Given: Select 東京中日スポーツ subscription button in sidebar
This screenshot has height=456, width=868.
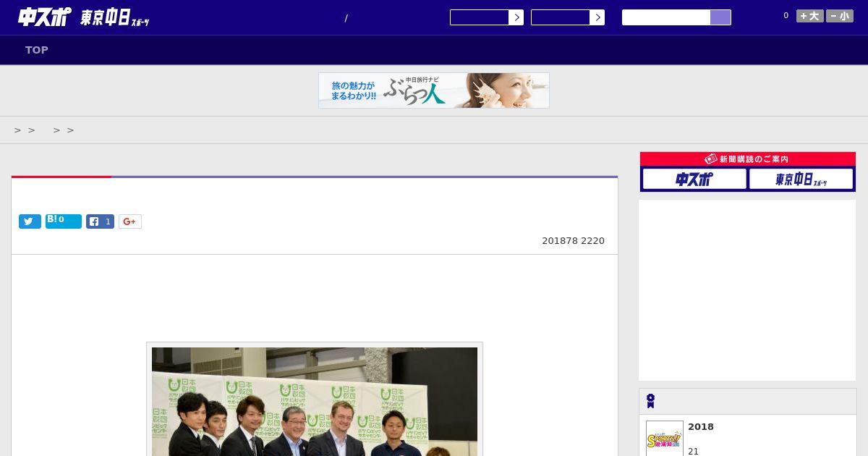Looking at the screenshot, I should point(801,179).
